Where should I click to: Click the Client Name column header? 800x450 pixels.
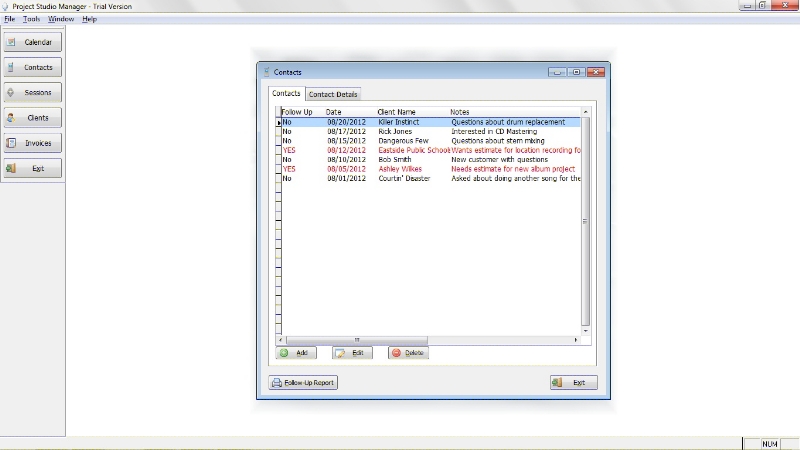tap(397, 112)
